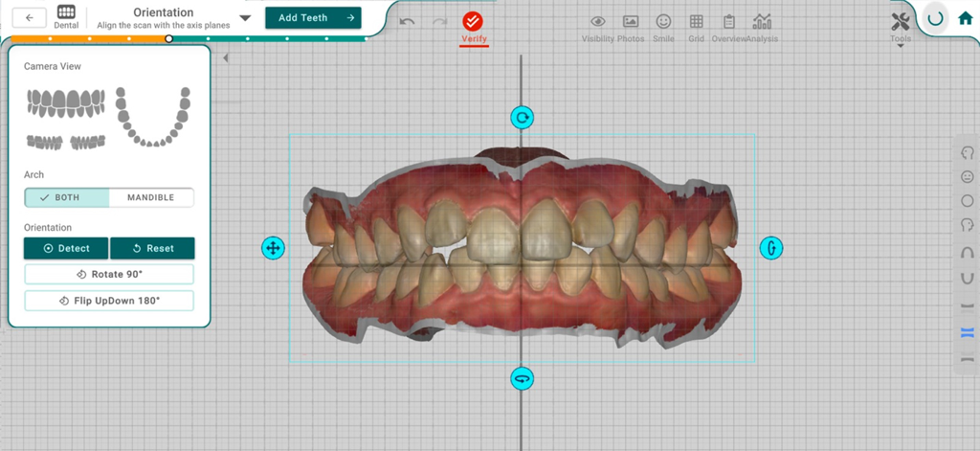Select lower head-profile view in right sidebar
Screen dimensions: 980x451
[967, 225]
